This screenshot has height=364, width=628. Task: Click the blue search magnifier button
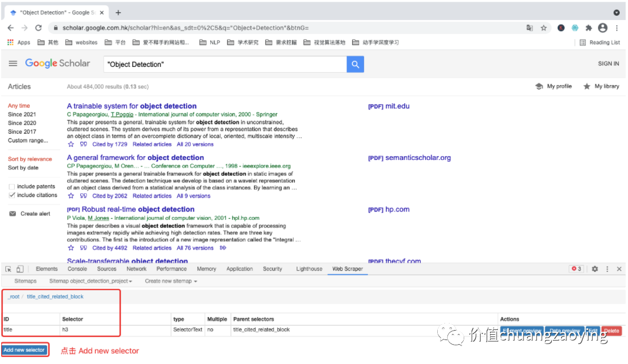[355, 64]
